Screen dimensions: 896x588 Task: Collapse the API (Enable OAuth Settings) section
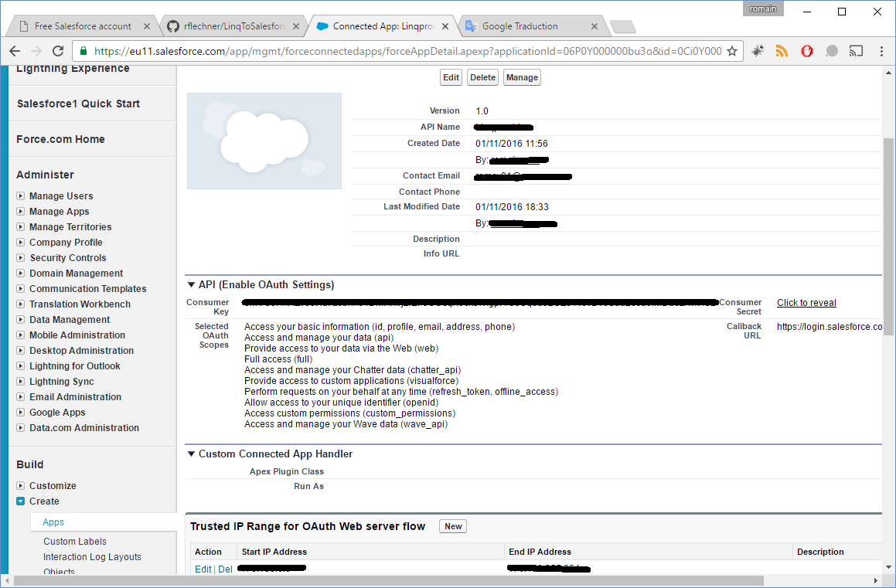(x=192, y=284)
